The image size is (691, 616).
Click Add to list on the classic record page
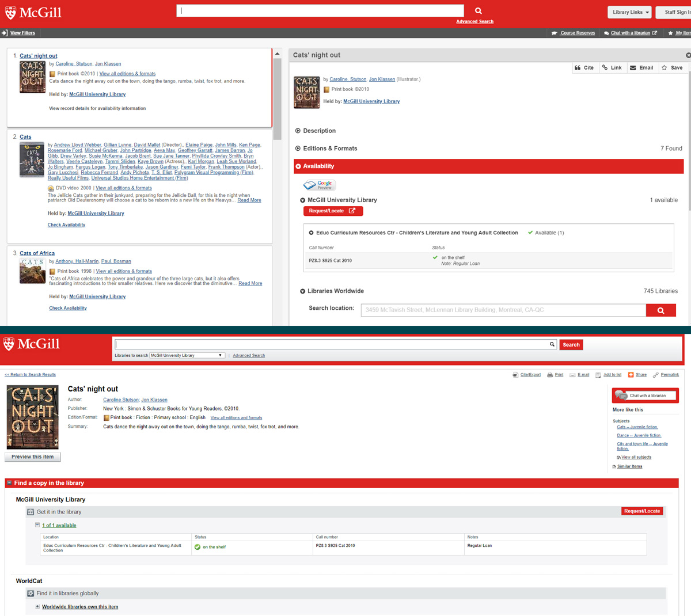pyautogui.click(x=608, y=375)
